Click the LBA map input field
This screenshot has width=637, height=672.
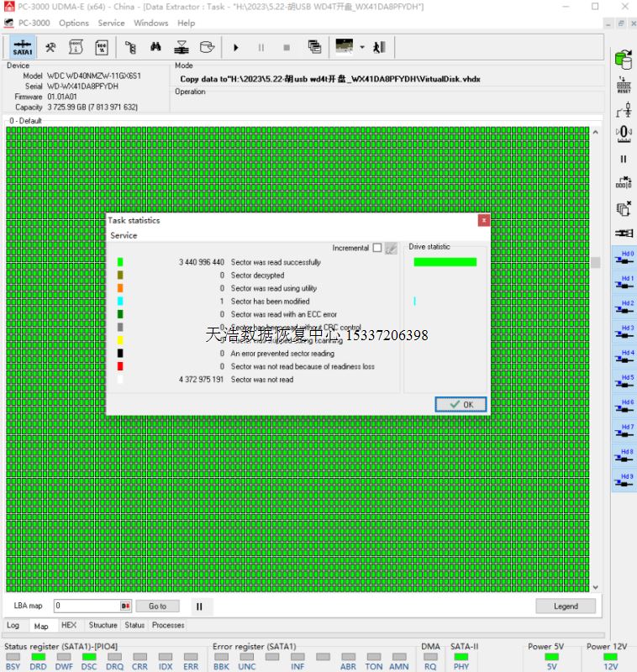pos(87,606)
